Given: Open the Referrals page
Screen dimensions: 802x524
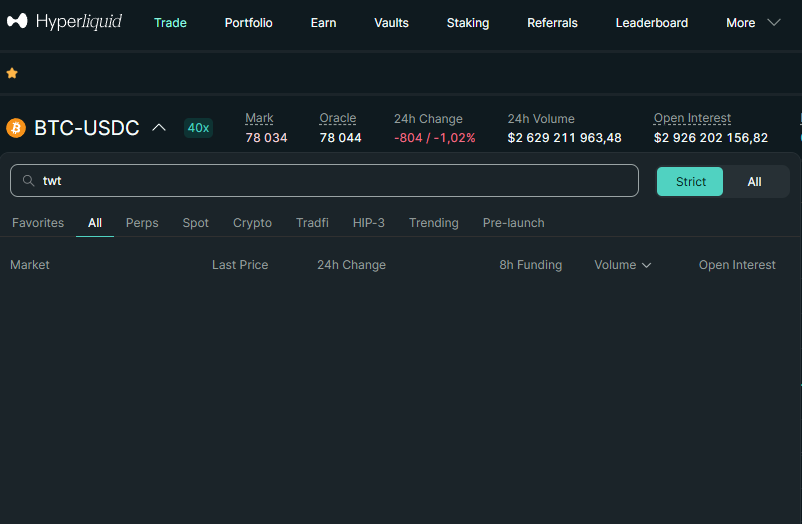Looking at the screenshot, I should [x=552, y=23].
